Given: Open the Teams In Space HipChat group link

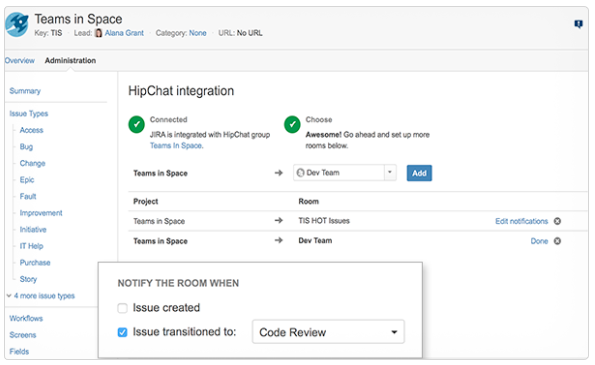Looking at the screenshot, I should [176, 146].
